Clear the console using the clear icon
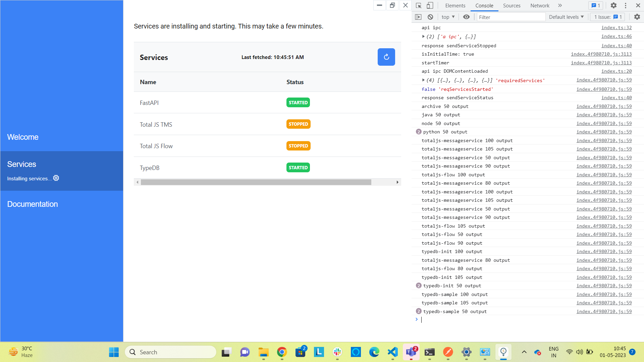 pos(430,17)
